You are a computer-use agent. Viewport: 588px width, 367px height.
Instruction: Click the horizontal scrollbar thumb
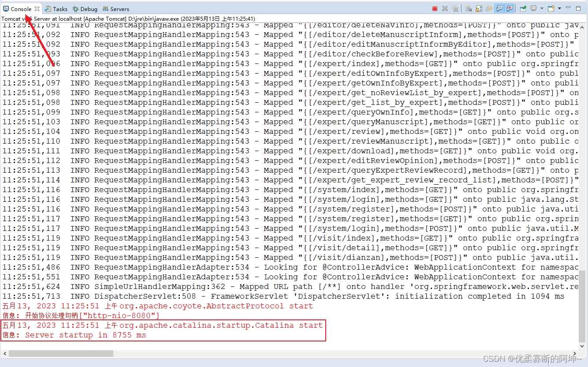pyautogui.click(x=61, y=354)
